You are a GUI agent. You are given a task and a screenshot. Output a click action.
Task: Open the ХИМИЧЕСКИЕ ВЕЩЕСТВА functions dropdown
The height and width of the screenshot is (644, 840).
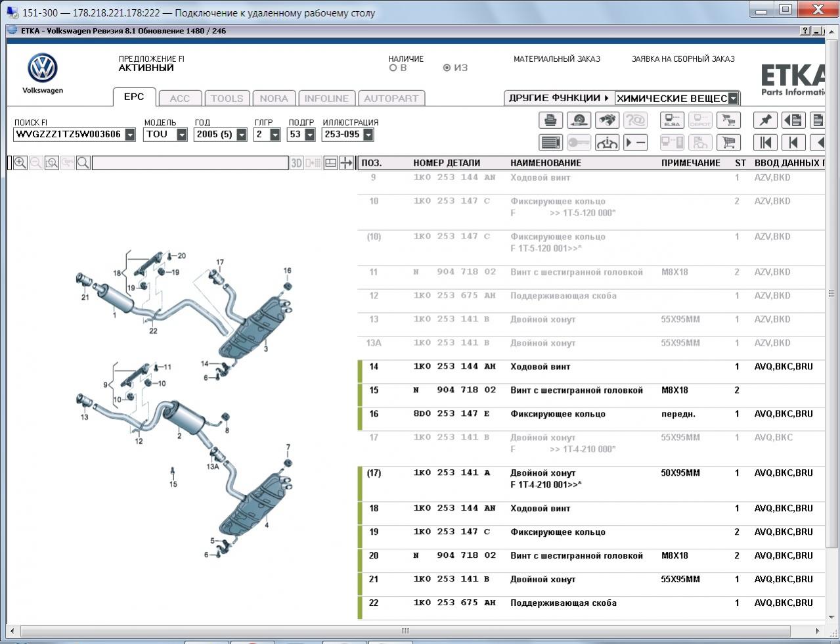pyautogui.click(x=734, y=99)
